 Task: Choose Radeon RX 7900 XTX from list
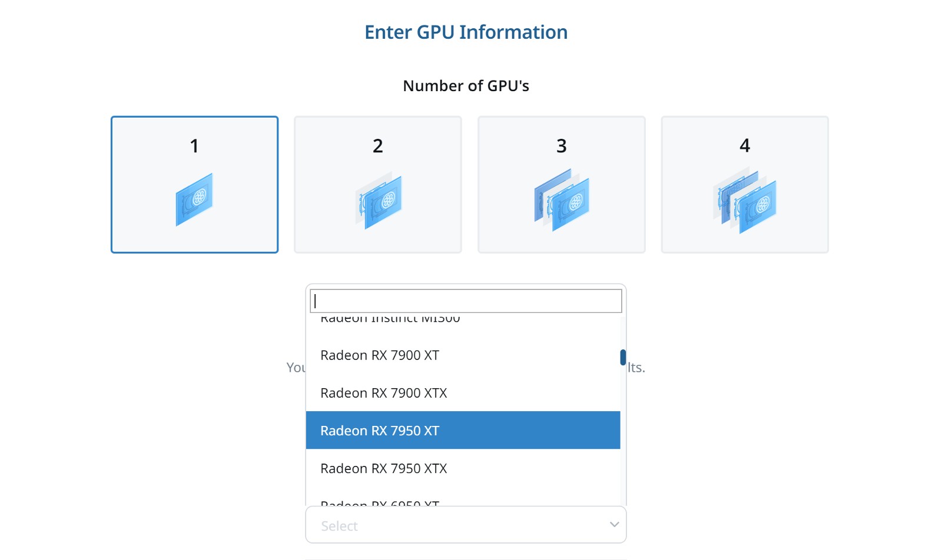click(x=463, y=393)
